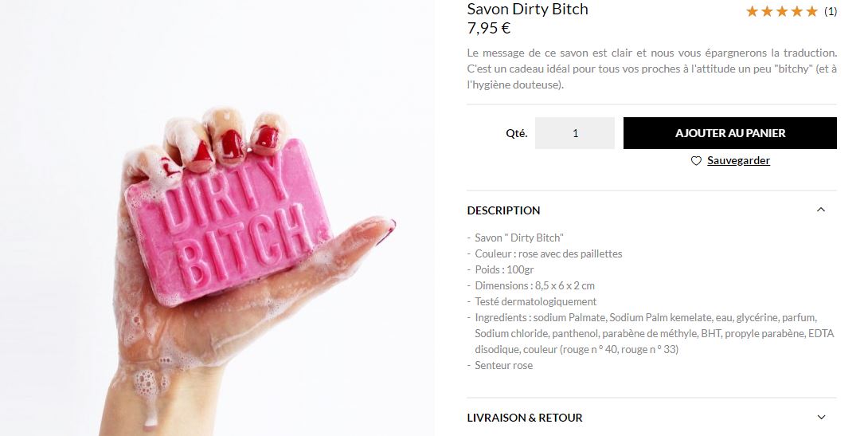Click the second rating star
The height and width of the screenshot is (436, 868).
pos(767,11)
